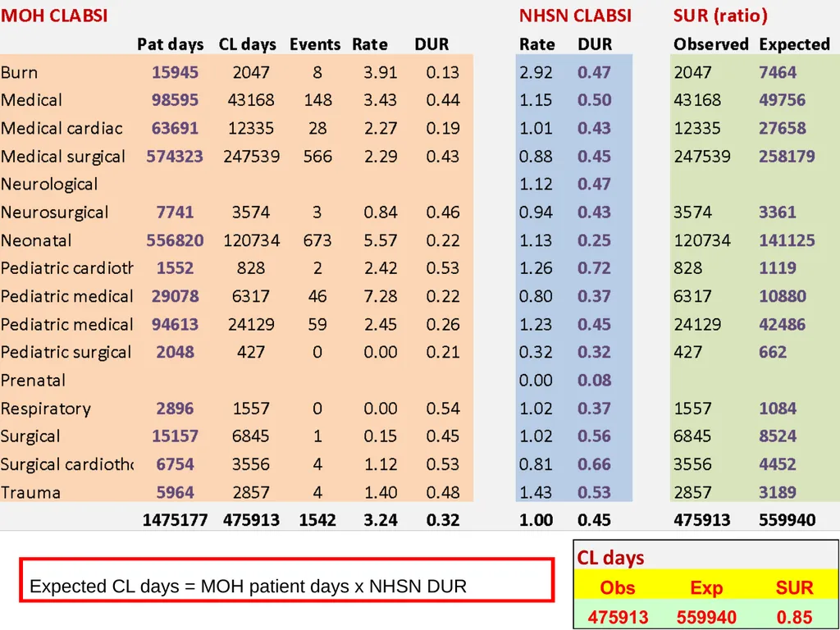This screenshot has width=840, height=630.
Task: Select the "Neurological" row label
Action: click(49, 185)
